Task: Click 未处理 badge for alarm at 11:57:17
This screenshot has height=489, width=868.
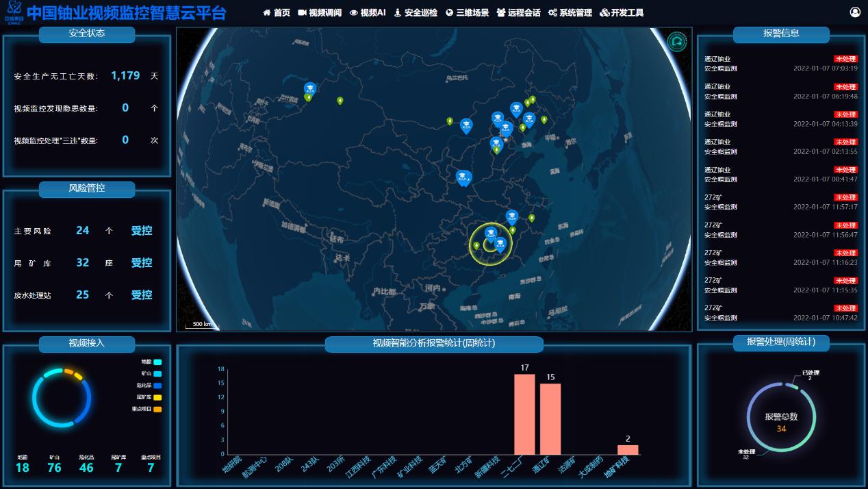Action: [x=845, y=197]
